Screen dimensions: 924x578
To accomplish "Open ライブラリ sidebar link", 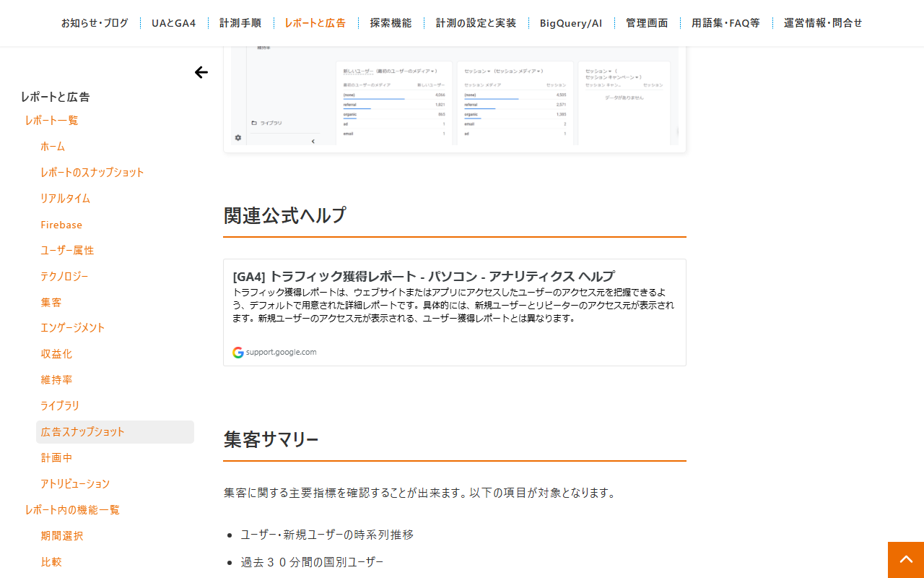I will pyautogui.click(x=60, y=406).
